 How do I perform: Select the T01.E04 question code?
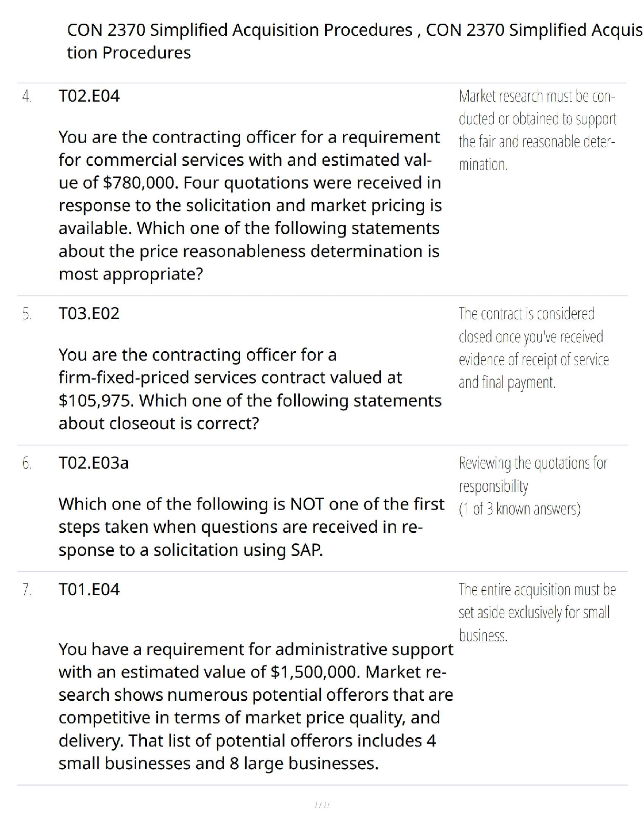click(89, 589)
